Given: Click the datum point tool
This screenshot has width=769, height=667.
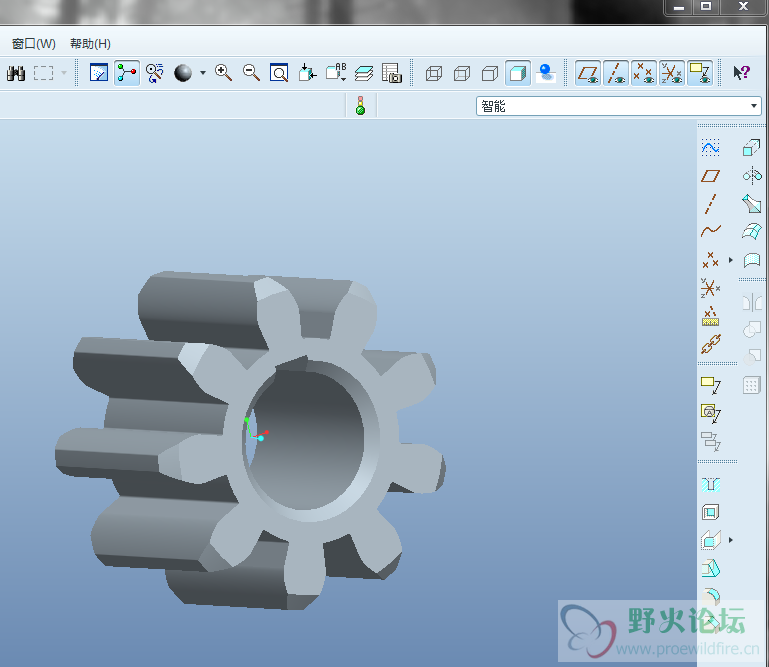Looking at the screenshot, I should coord(710,260).
